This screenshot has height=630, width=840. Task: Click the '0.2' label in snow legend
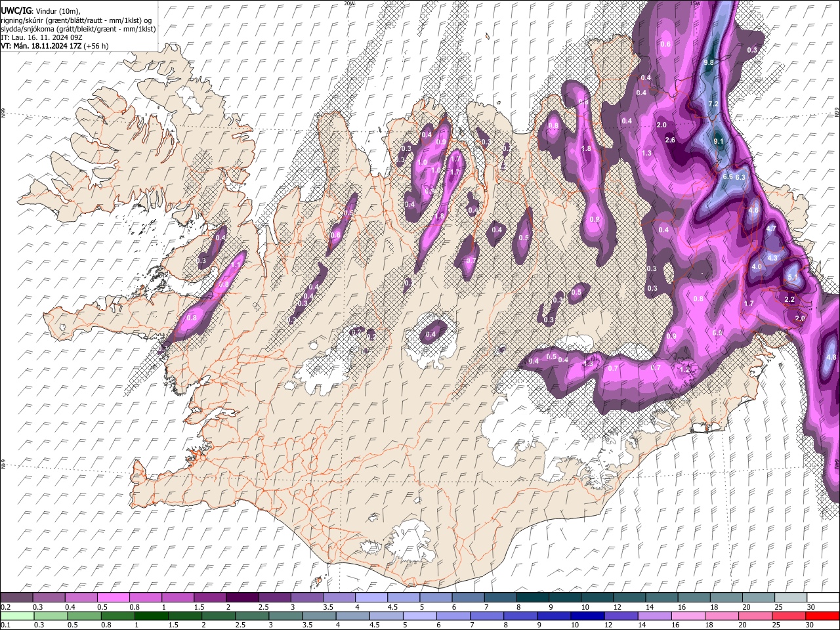pos(5,607)
